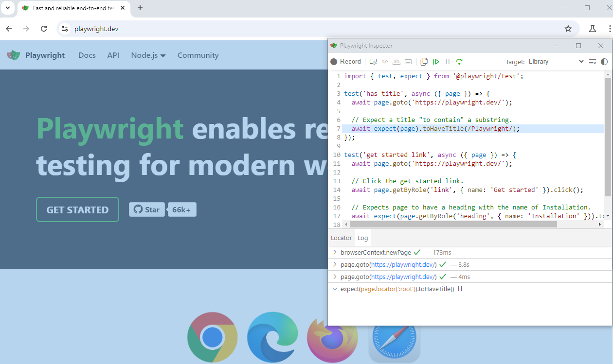Collapse the expect toHaveTitle log entry
Screen dimensions: 613x364
pos(334,289)
